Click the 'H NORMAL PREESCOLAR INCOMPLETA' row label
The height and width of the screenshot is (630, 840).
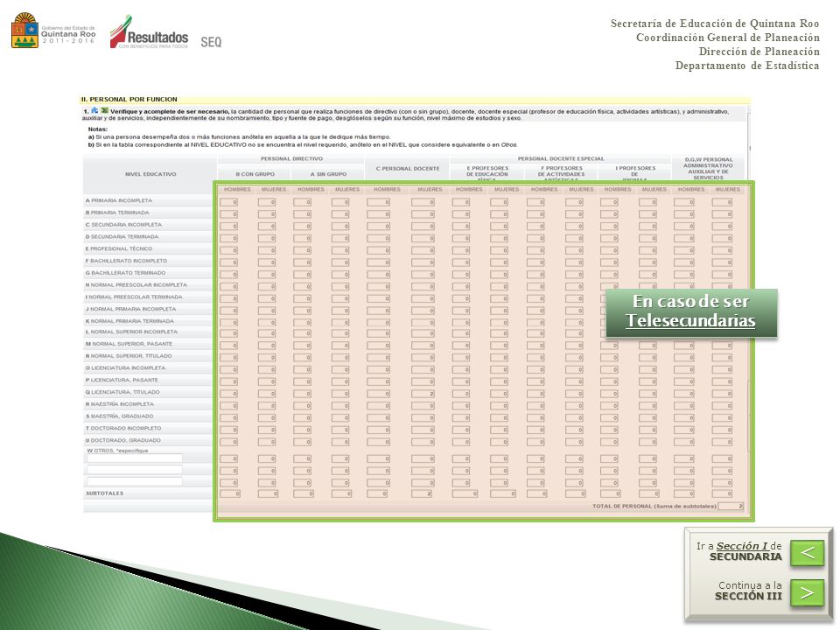[x=136, y=285]
